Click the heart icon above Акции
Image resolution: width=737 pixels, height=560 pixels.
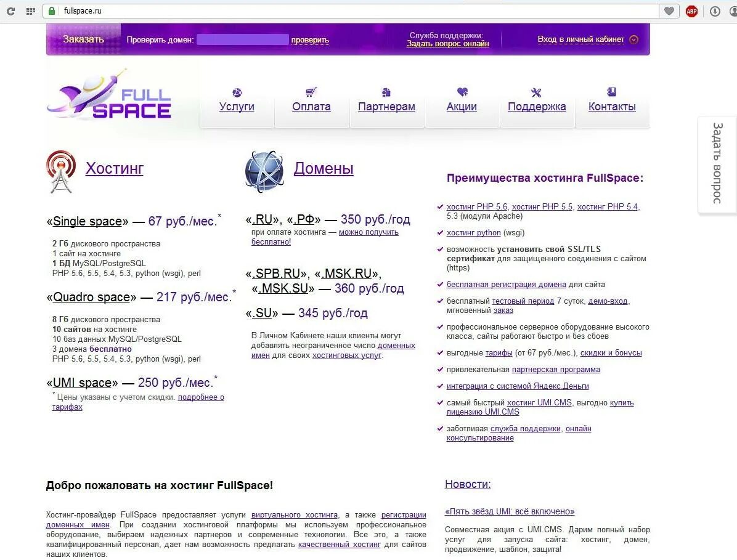click(x=462, y=92)
